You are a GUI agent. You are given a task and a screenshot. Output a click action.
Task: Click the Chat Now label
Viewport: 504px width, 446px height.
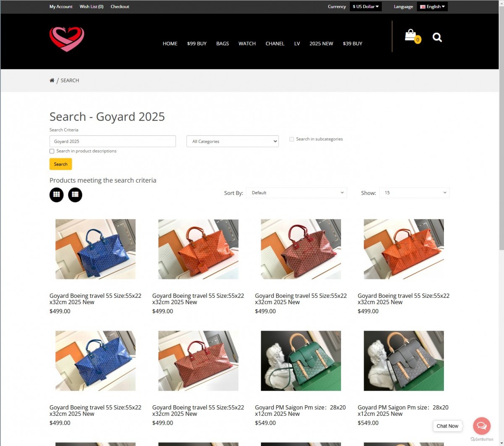tap(447, 426)
